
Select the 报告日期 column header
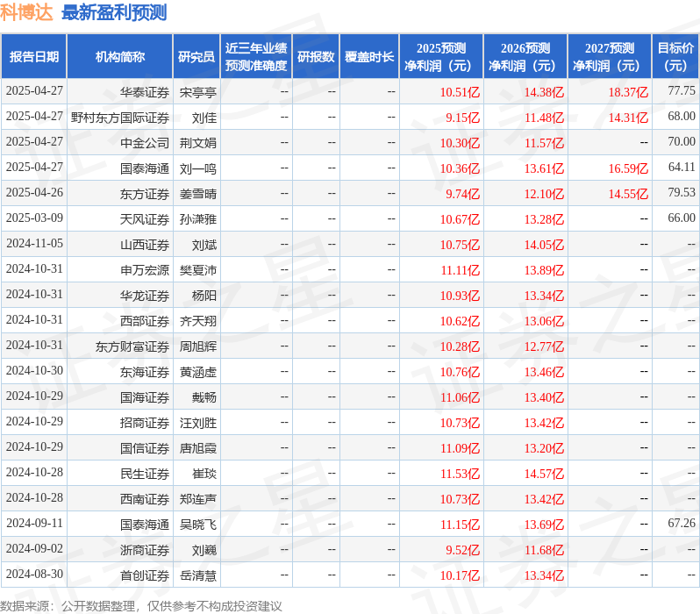pos(34,57)
